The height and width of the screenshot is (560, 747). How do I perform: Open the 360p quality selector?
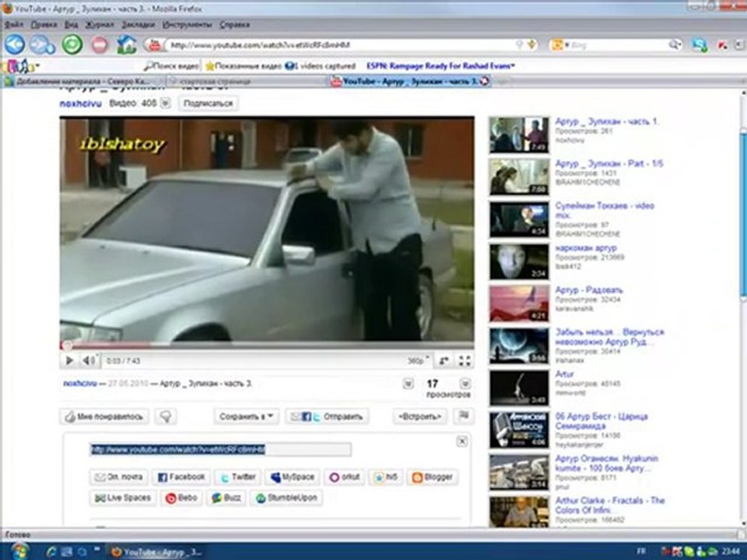pyautogui.click(x=418, y=360)
